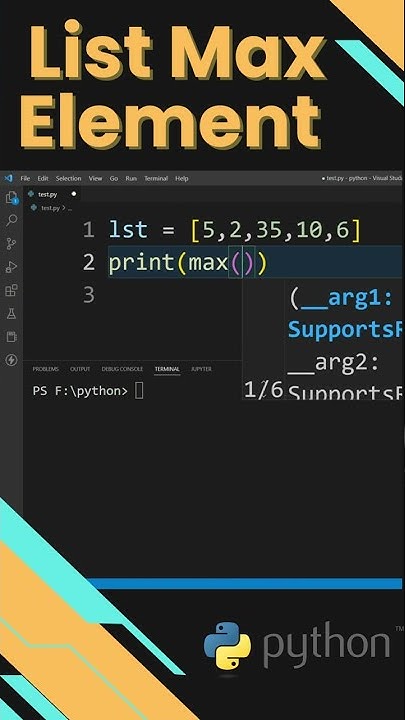This screenshot has height=720, width=405.
Task: Open the Terminal menu
Action: click(156, 178)
